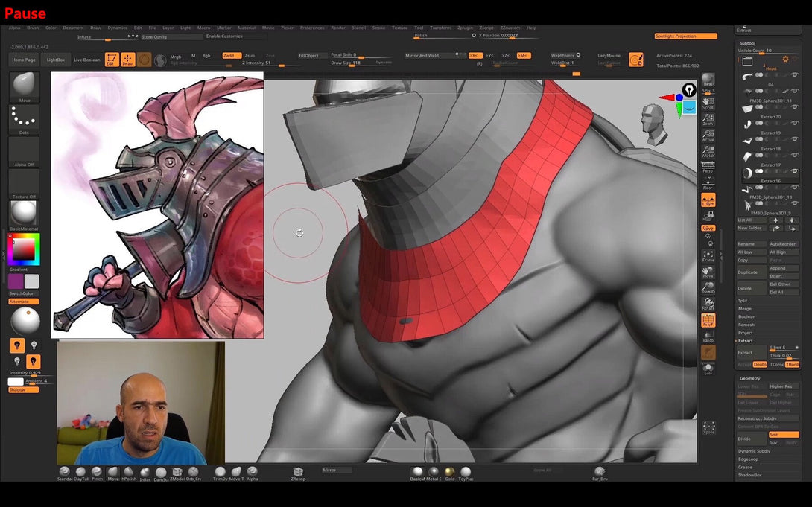Activate the Draw mode button
812x507 pixels.
click(x=128, y=60)
